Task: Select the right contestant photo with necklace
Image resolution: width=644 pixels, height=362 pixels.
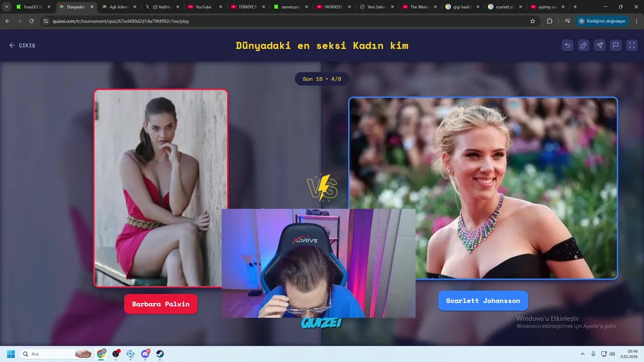Action: click(x=483, y=188)
